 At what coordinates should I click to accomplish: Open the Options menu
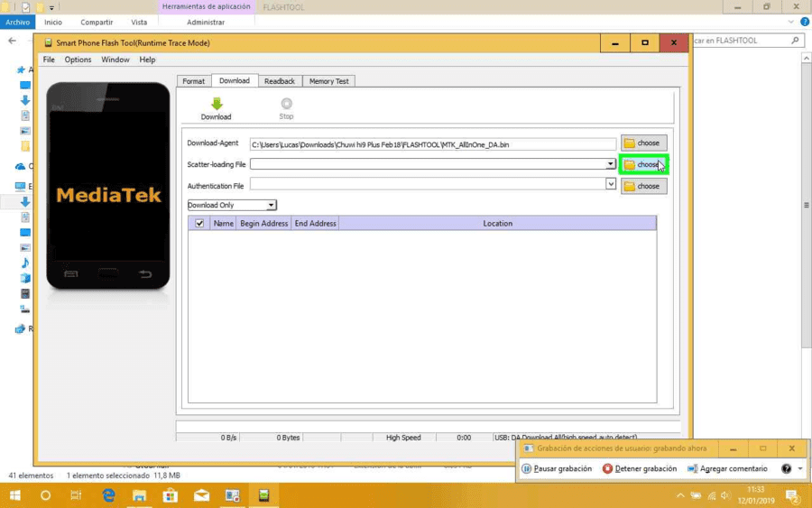(x=78, y=60)
